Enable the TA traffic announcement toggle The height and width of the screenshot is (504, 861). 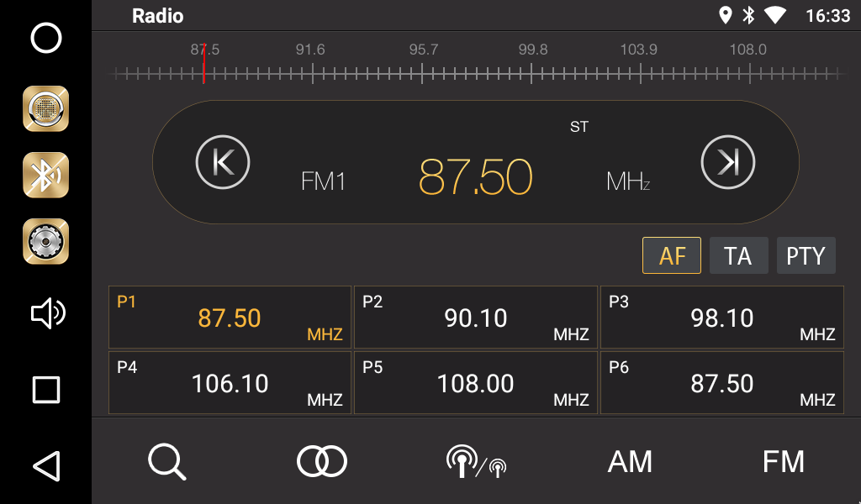pyautogui.click(x=738, y=255)
